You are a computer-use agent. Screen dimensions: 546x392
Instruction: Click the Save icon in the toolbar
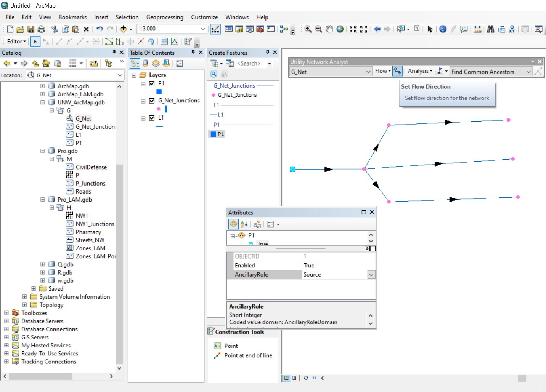[x=31, y=29]
